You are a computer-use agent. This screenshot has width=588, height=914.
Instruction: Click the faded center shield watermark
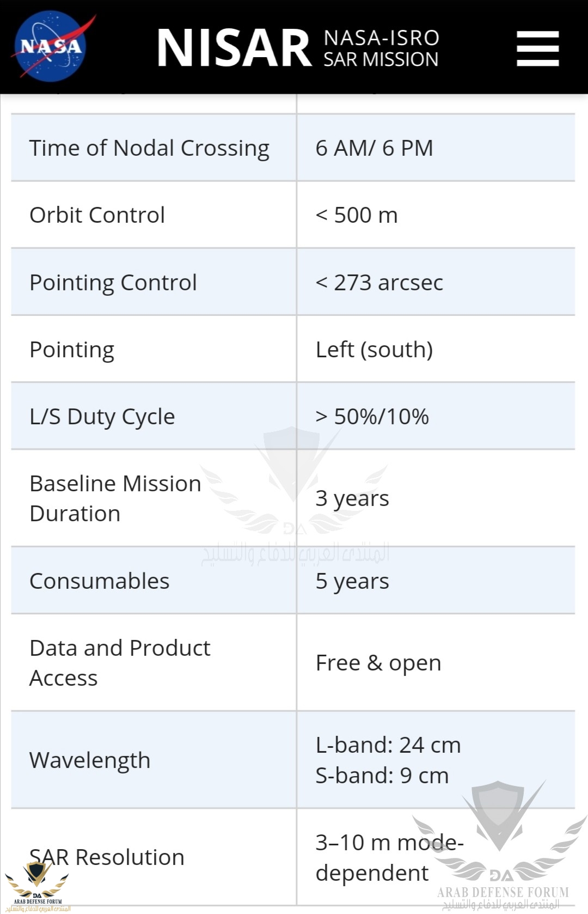pyautogui.click(x=295, y=496)
